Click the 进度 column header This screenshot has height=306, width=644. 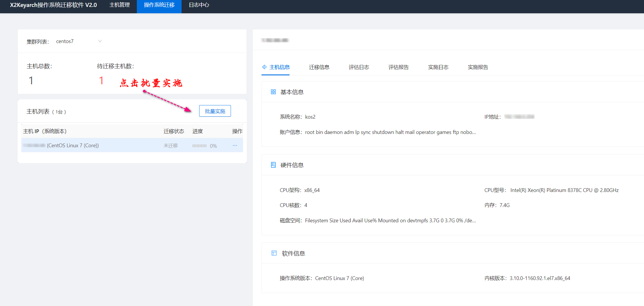198,131
